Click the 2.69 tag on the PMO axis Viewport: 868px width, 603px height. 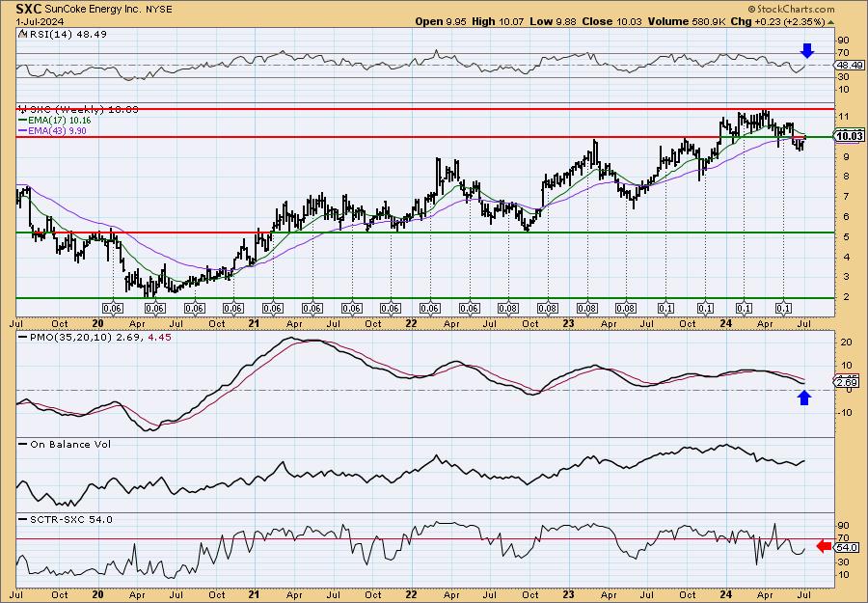(849, 381)
